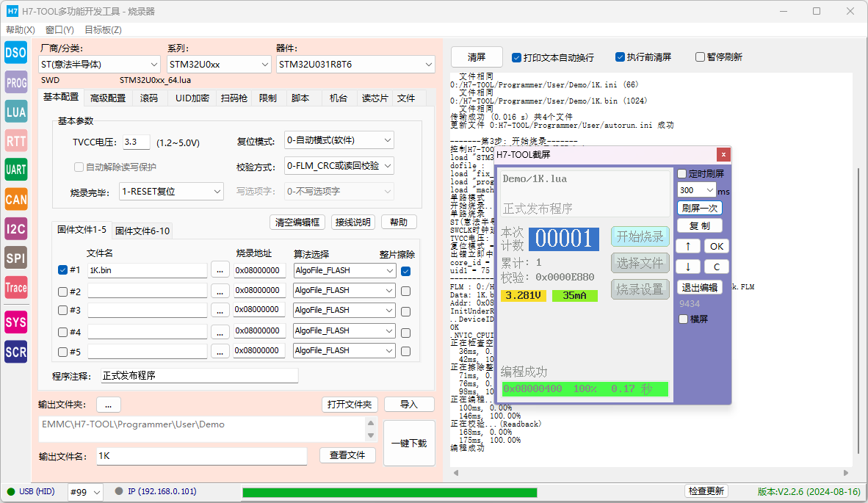Click the green programming progress bar in popup
This screenshot has height=503, width=868.
click(585, 389)
